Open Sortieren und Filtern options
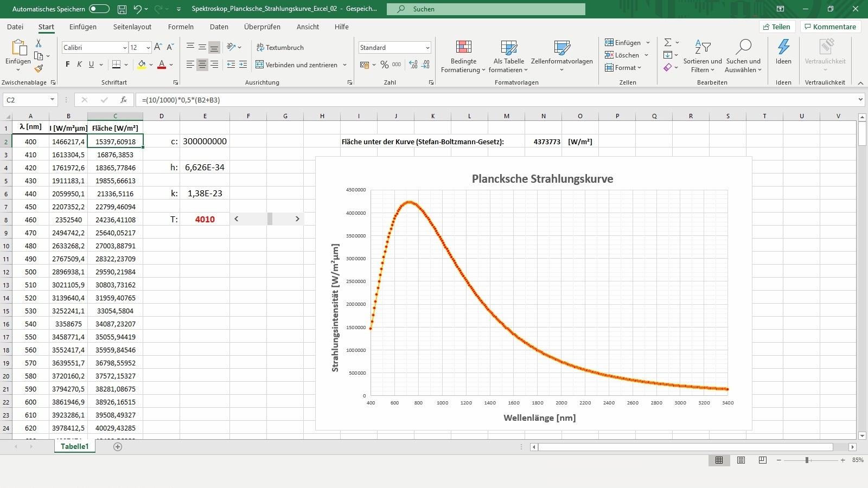This screenshot has width=868, height=488. 703,56
